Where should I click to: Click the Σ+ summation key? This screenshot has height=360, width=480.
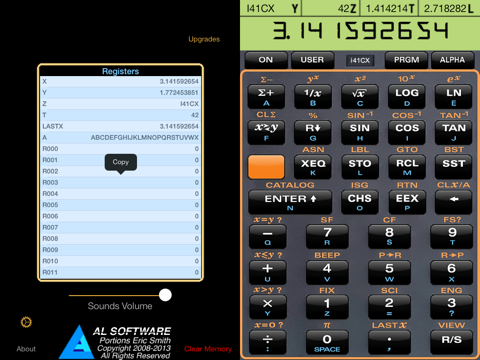(266, 96)
